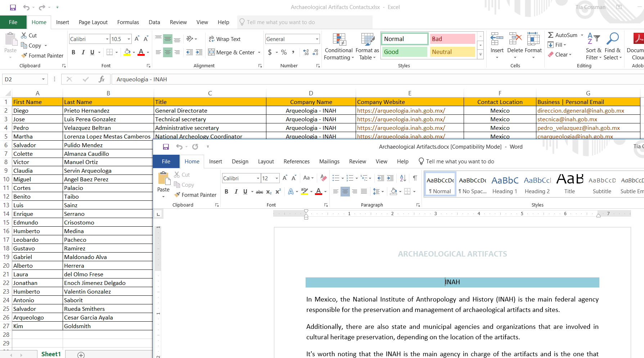The height and width of the screenshot is (358, 644).
Task: Open Diego's arqueologia.inah.gob.mx website link
Action: (401, 111)
